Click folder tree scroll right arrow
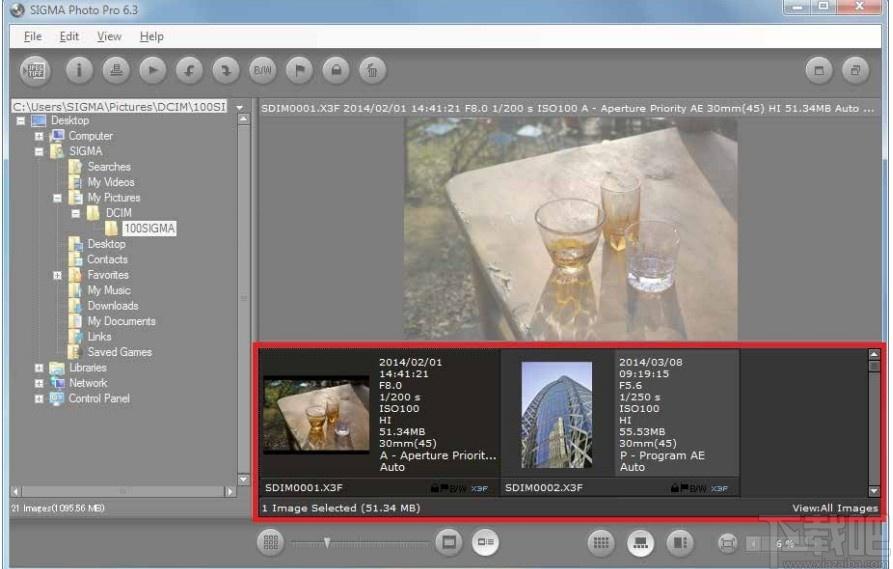The height and width of the screenshot is (569, 893). tap(230, 492)
